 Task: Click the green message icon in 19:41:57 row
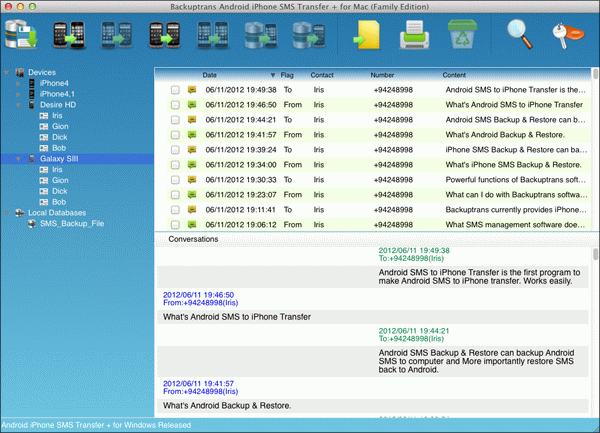click(x=192, y=135)
